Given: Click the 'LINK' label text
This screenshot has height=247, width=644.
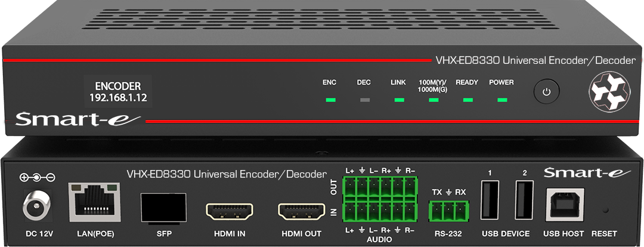Looking at the screenshot, I should [398, 82].
